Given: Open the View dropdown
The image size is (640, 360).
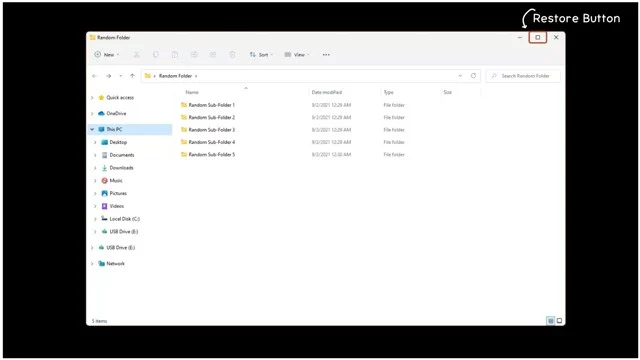Looking at the screenshot, I should point(297,55).
